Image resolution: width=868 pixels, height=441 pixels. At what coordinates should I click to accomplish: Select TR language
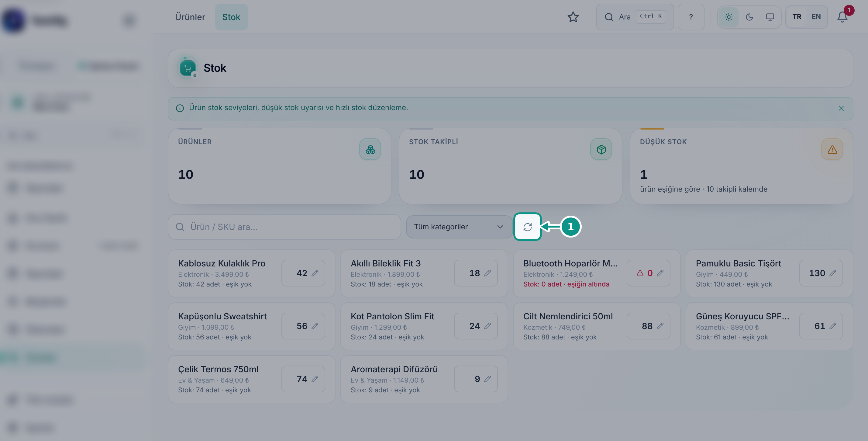click(797, 17)
